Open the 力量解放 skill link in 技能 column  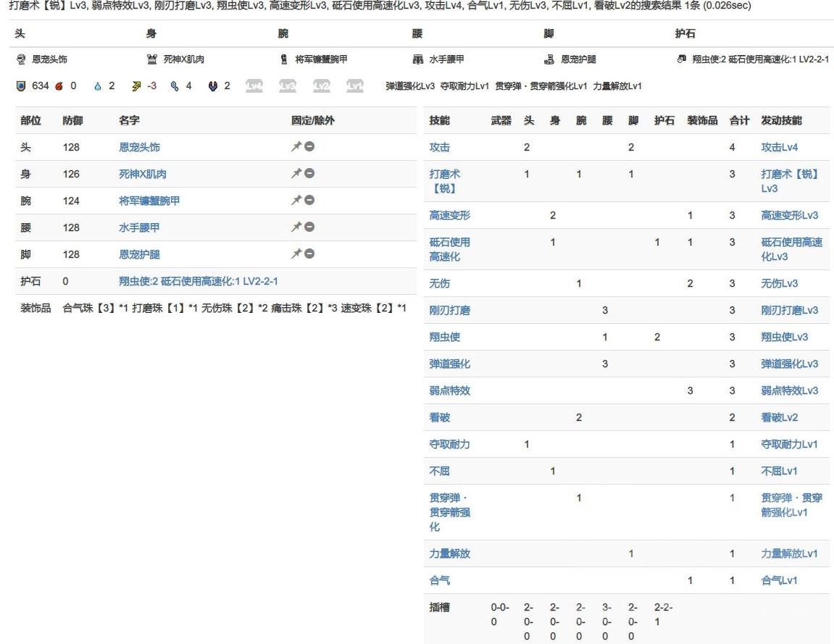(449, 553)
